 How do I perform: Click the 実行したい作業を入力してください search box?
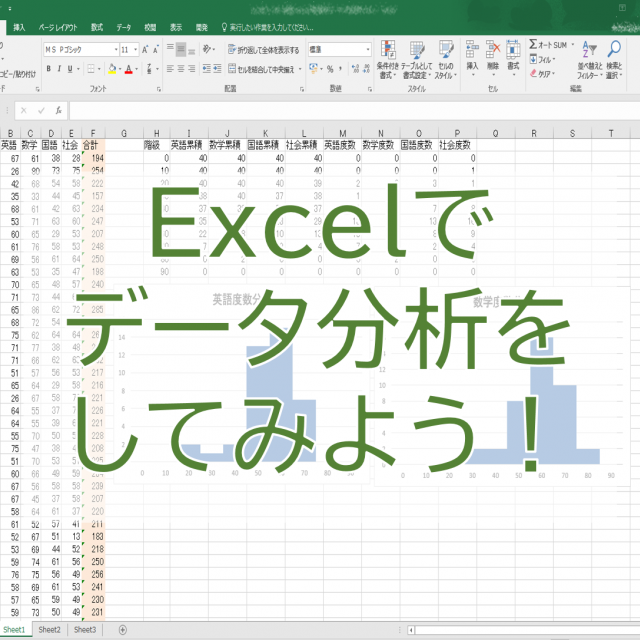[267, 27]
